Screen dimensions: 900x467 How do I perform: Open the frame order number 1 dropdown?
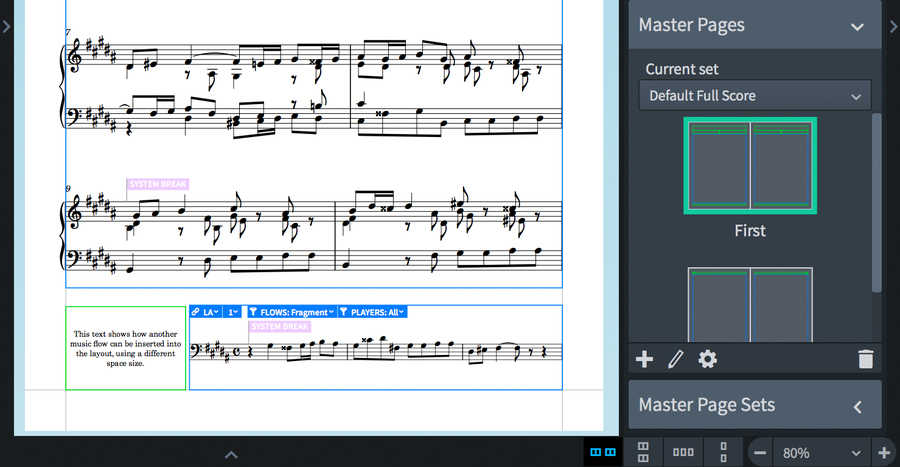[233, 312]
